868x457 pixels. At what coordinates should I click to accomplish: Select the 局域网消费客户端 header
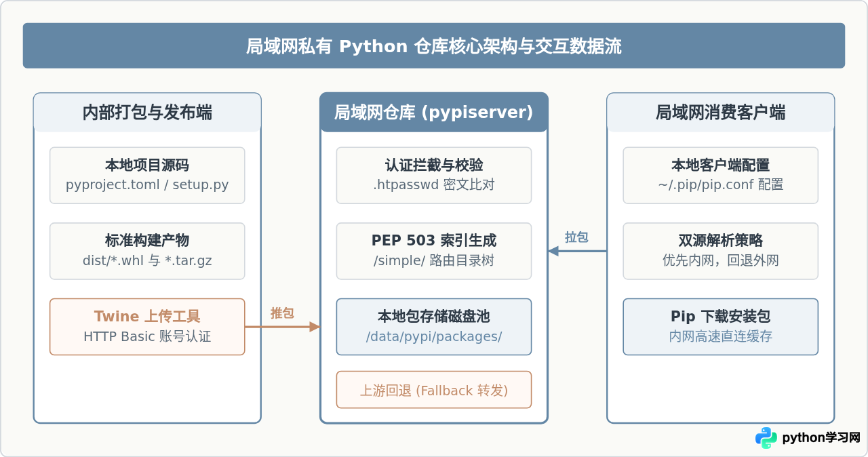tap(721, 113)
